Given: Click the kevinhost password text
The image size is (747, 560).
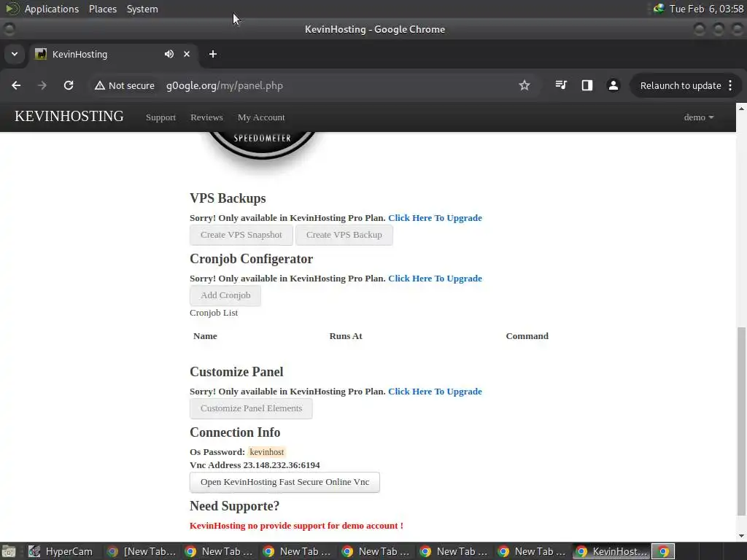Looking at the screenshot, I should pyautogui.click(x=267, y=452).
